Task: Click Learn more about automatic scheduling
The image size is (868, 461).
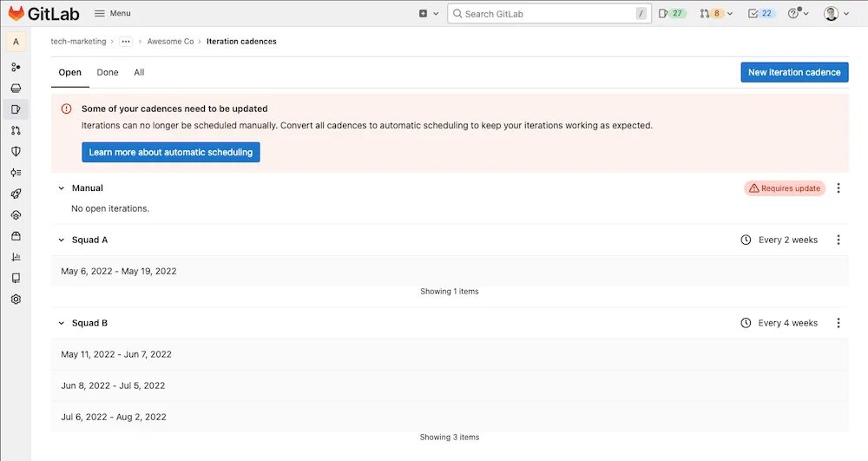Action: click(171, 152)
